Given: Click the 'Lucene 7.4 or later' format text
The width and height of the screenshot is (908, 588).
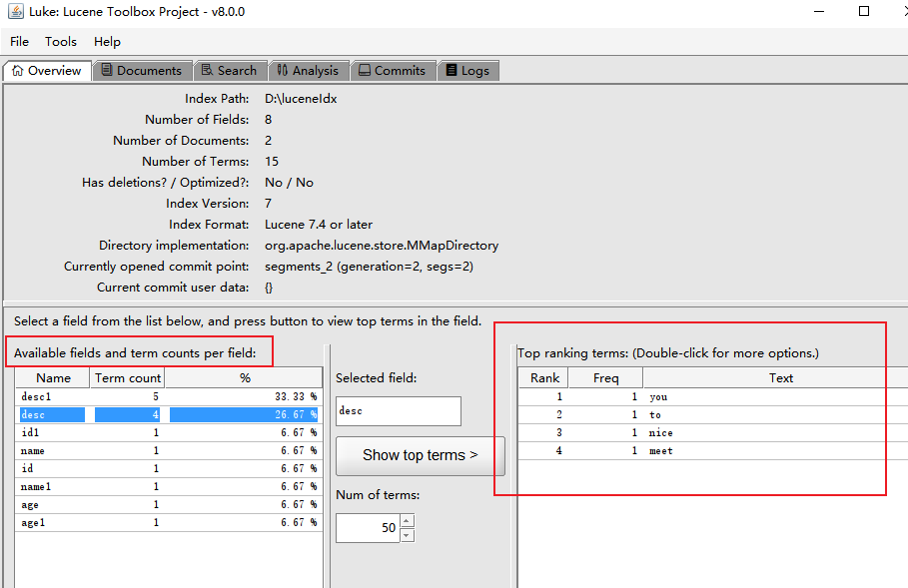Looking at the screenshot, I should (319, 225).
